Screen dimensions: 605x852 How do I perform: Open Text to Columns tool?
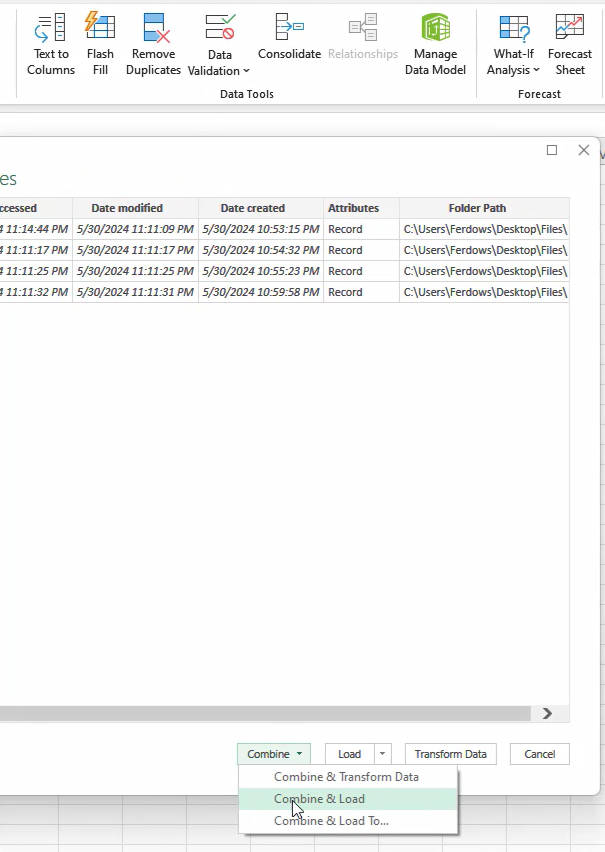point(50,45)
